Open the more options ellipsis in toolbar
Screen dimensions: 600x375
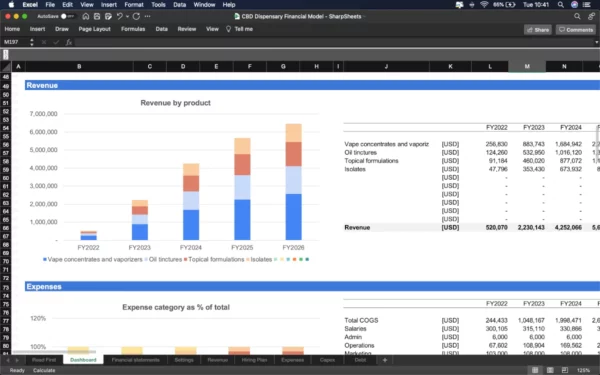point(148,16)
